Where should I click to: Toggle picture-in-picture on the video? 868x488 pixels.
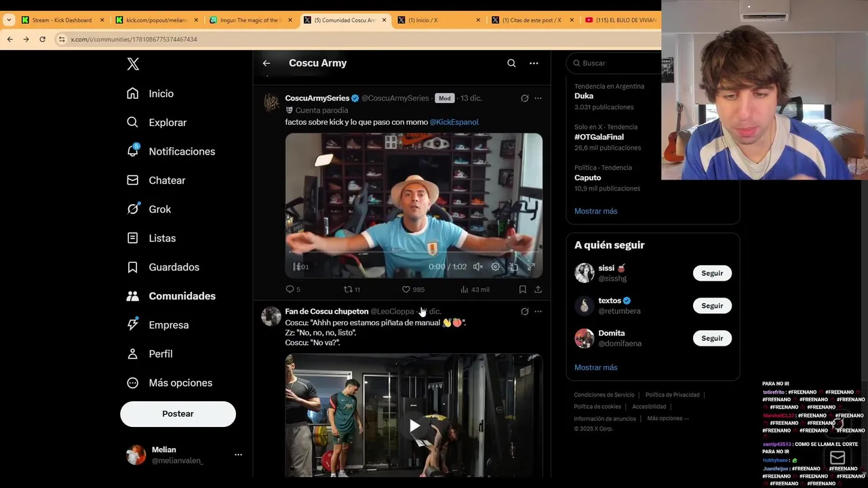(513, 267)
